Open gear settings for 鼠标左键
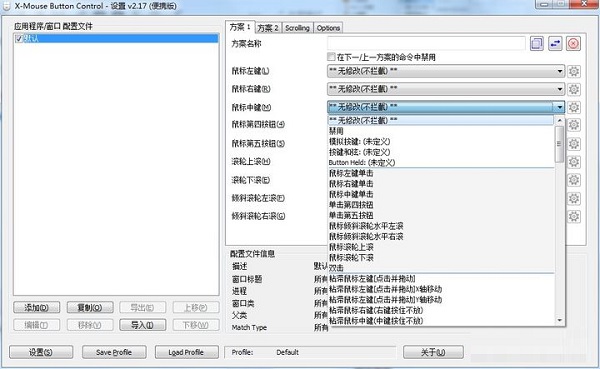Screen dimensions: 600x369 (574, 71)
